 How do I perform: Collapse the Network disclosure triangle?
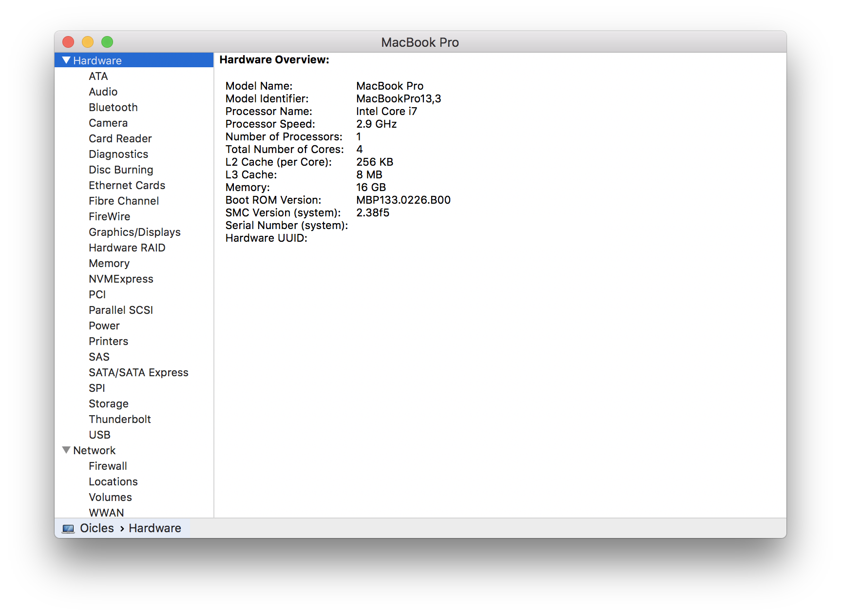66,450
